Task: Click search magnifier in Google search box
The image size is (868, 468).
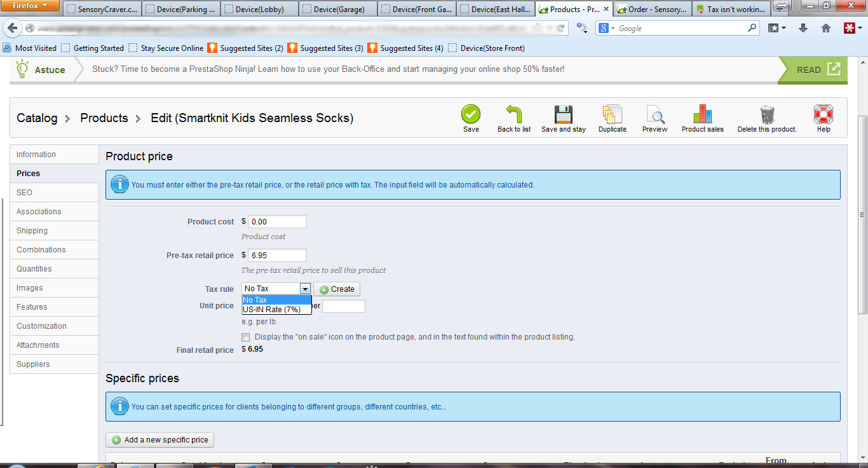Action: [x=752, y=28]
